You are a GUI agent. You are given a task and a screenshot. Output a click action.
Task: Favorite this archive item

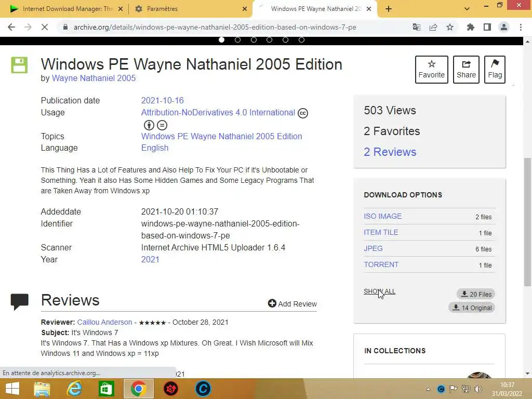[x=432, y=70]
